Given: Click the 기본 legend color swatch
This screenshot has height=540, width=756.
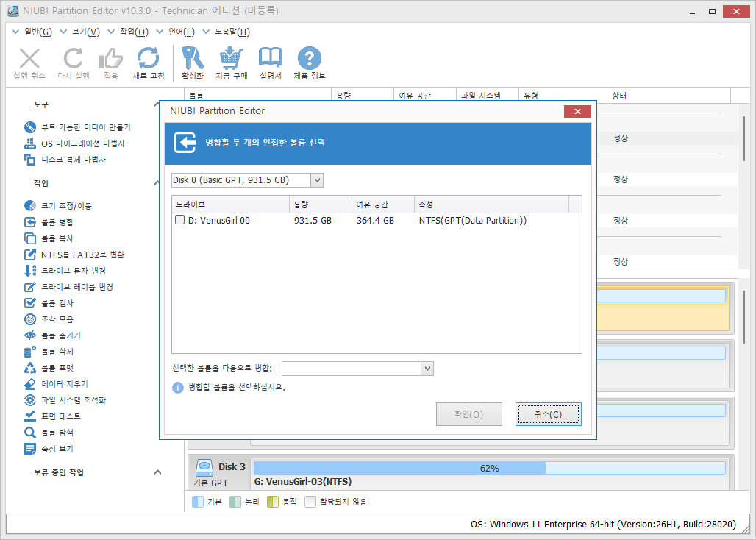Looking at the screenshot, I should [x=198, y=502].
